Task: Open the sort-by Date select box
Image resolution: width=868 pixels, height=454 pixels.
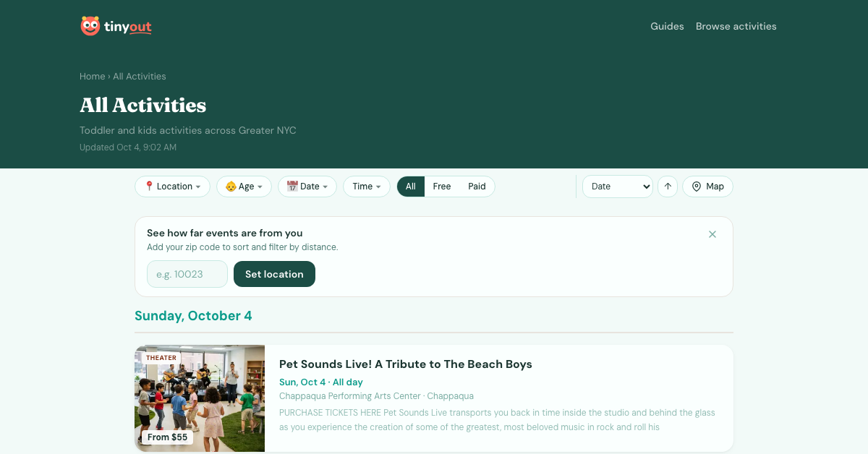Action: (x=618, y=187)
